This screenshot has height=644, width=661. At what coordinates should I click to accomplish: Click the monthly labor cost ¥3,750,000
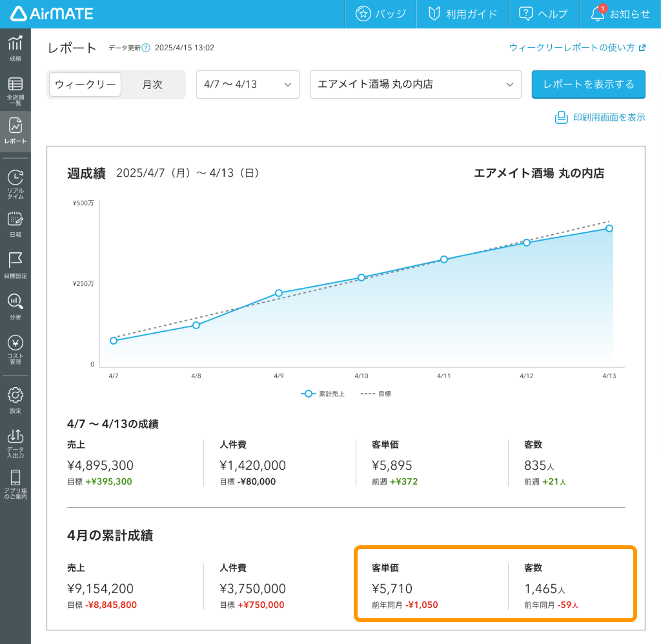(252, 589)
